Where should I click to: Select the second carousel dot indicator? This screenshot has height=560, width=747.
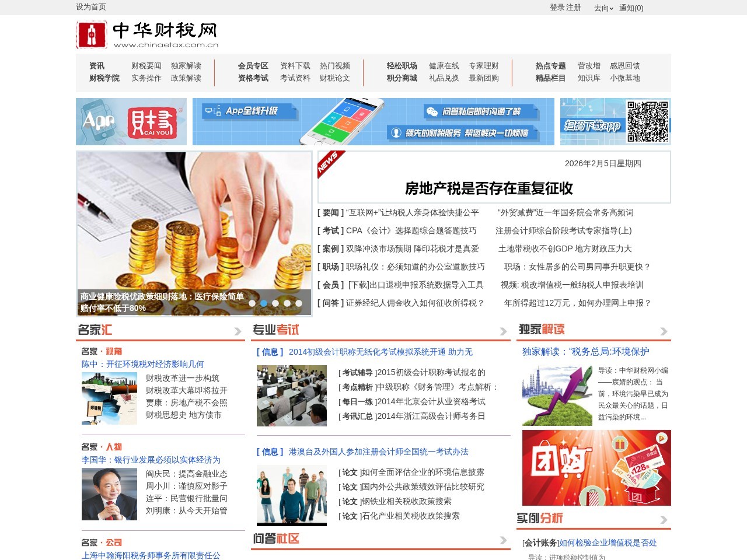(264, 303)
